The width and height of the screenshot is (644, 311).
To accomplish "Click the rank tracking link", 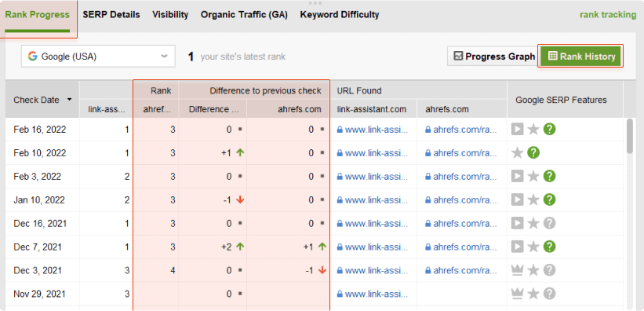I will pos(608,15).
